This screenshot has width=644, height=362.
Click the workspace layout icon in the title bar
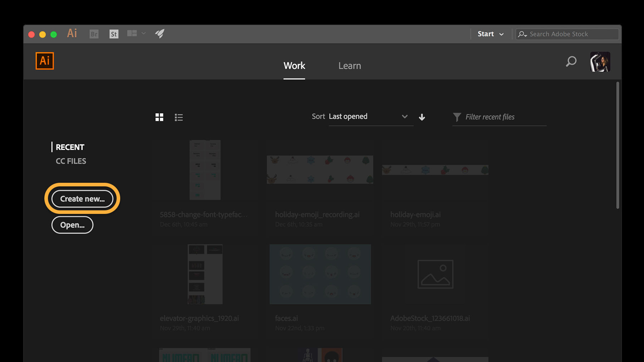tap(131, 33)
